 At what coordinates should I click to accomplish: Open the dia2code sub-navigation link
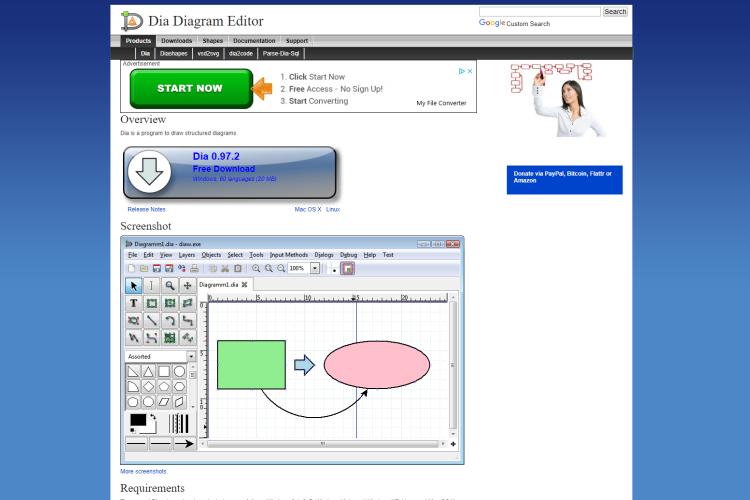click(241, 54)
